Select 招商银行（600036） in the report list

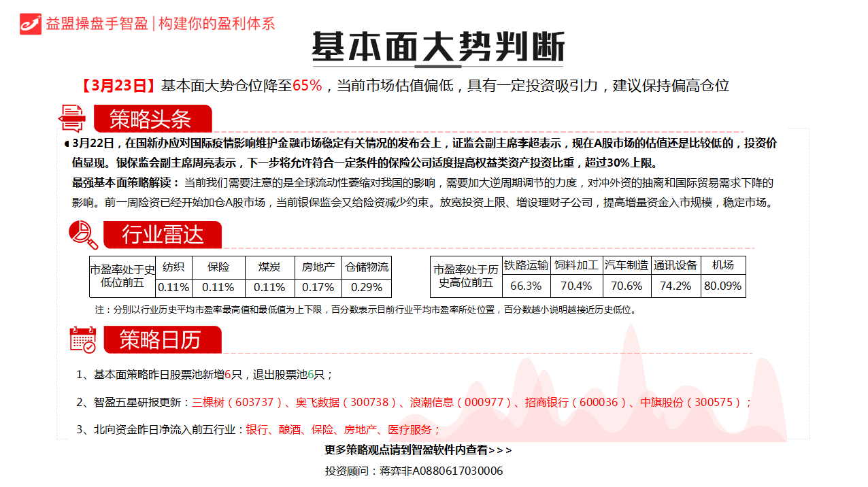(x=575, y=402)
